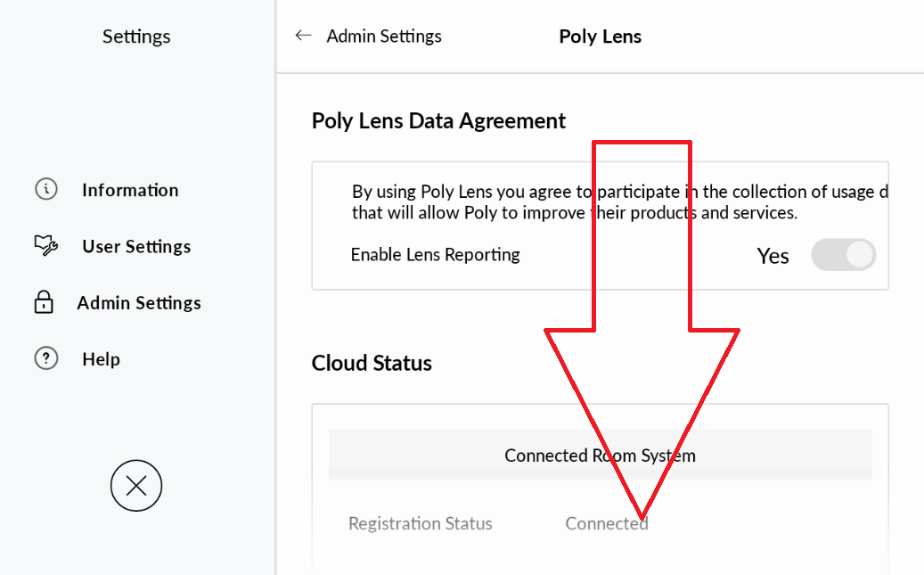
Task: Select Help from the sidebar
Action: tap(102, 358)
